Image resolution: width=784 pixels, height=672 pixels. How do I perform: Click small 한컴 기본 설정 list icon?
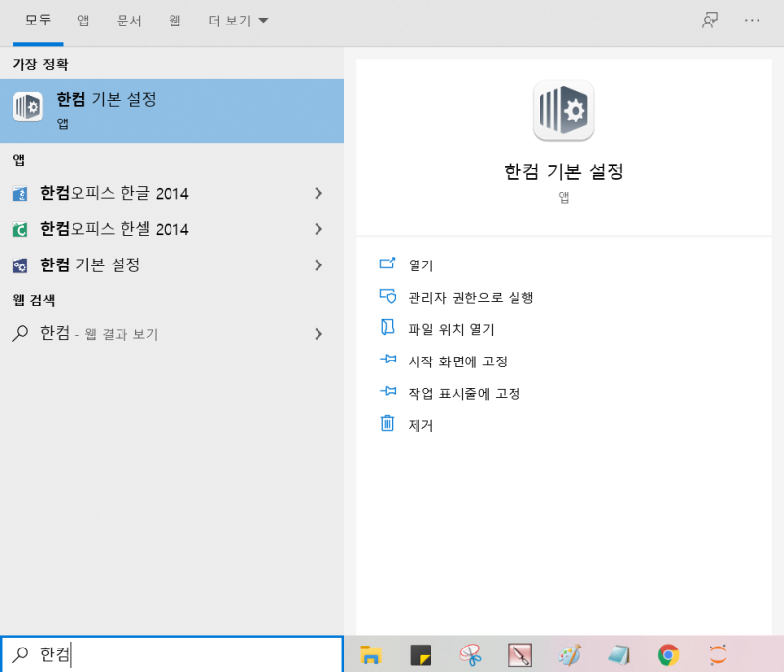click(x=20, y=265)
